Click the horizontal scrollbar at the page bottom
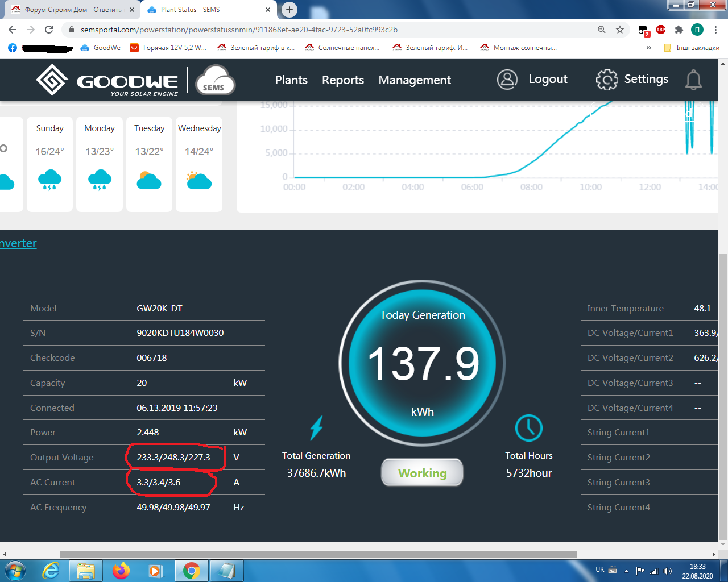The height and width of the screenshot is (582, 728). click(318, 554)
